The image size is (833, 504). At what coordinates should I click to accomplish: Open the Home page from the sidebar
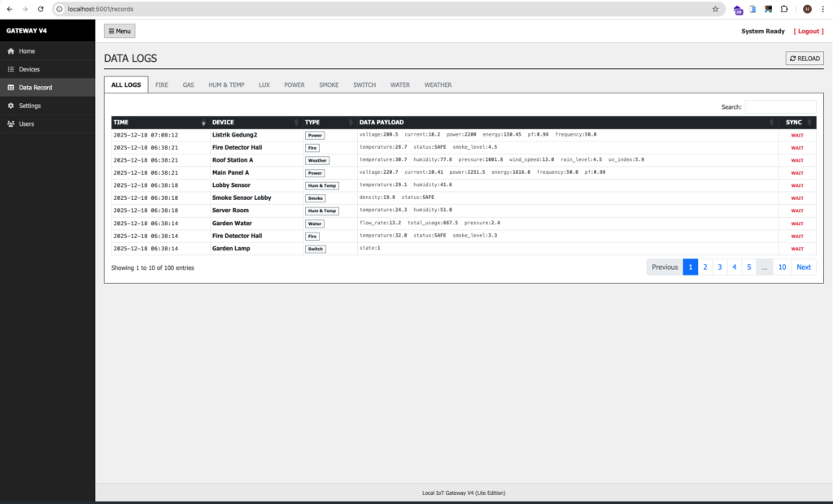tap(27, 51)
